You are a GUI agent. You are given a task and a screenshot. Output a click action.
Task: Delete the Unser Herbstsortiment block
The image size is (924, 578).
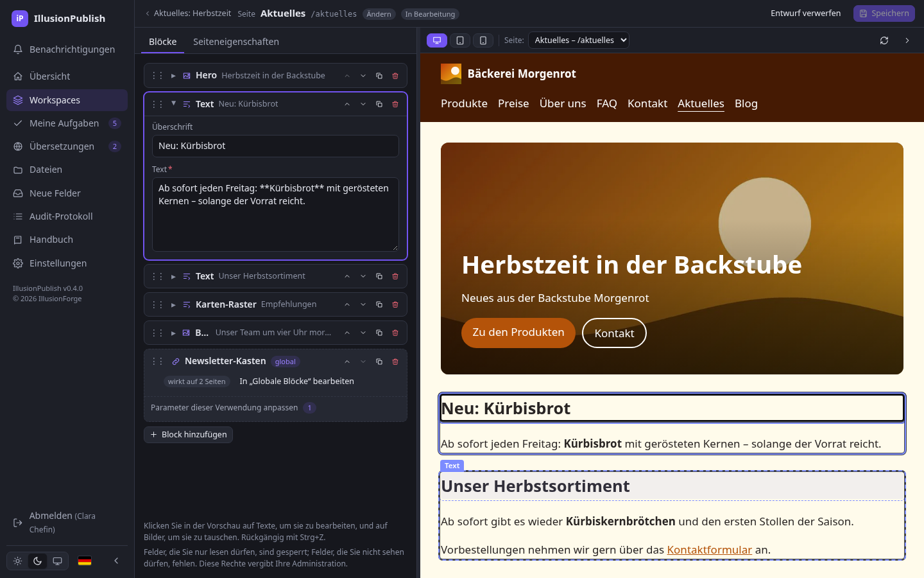[395, 276]
